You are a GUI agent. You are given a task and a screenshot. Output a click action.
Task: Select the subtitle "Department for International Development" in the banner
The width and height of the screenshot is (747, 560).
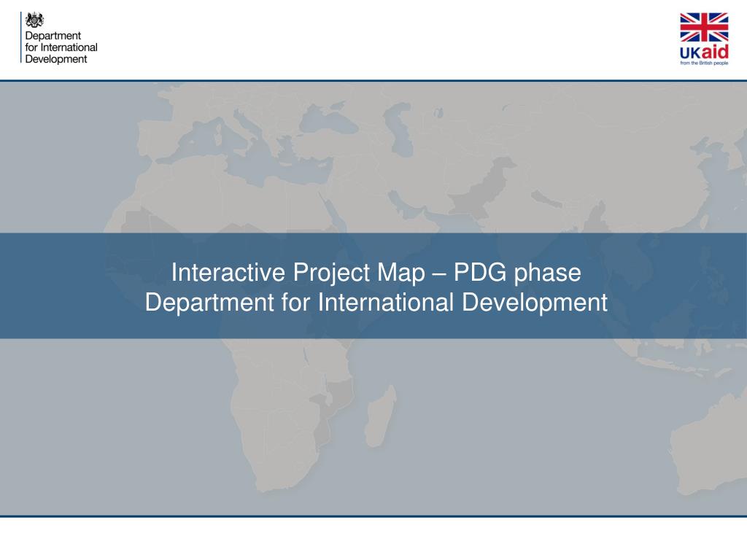(x=376, y=303)
